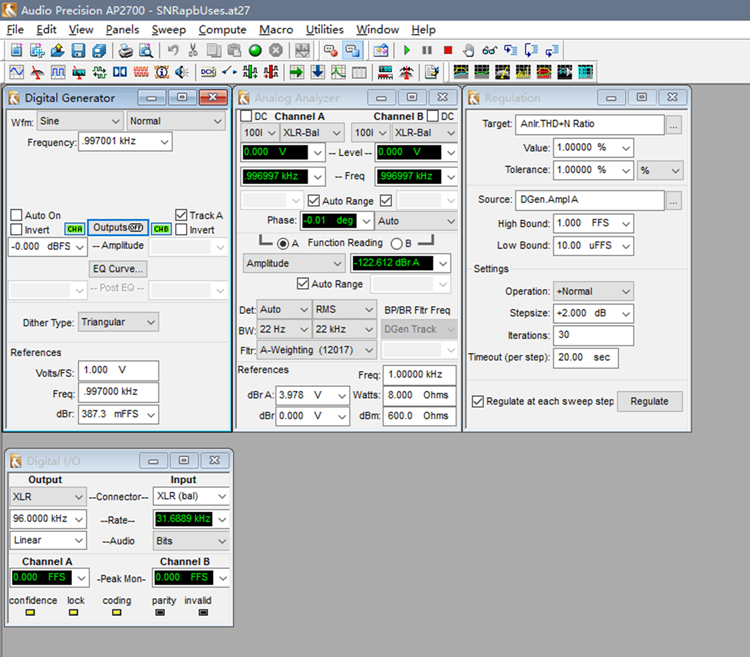Click the Outputs OFF button
The width and height of the screenshot is (750, 657).
tap(118, 228)
